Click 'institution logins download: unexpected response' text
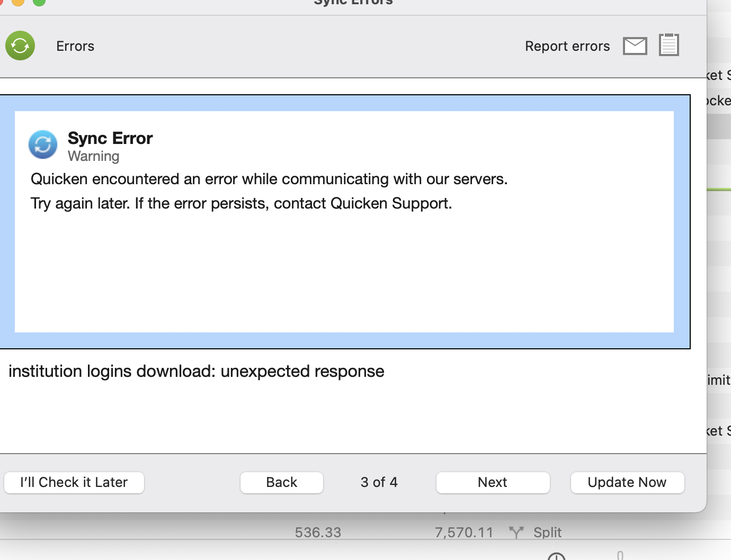Viewport: 731px width, 560px height. click(x=197, y=371)
